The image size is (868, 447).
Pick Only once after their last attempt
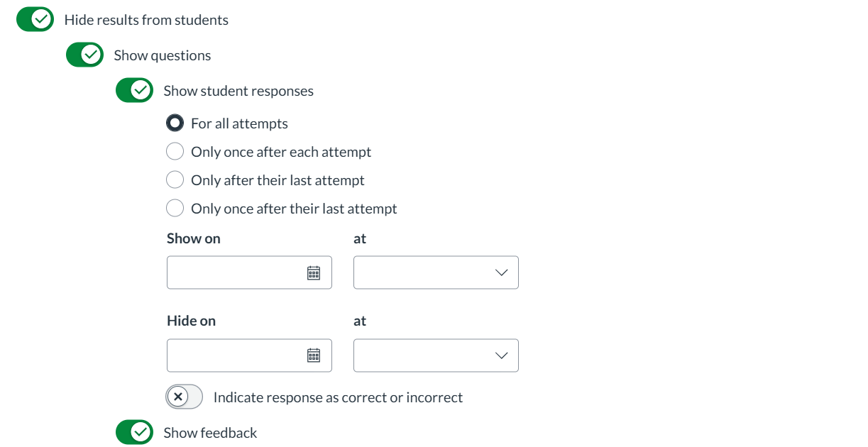point(175,209)
